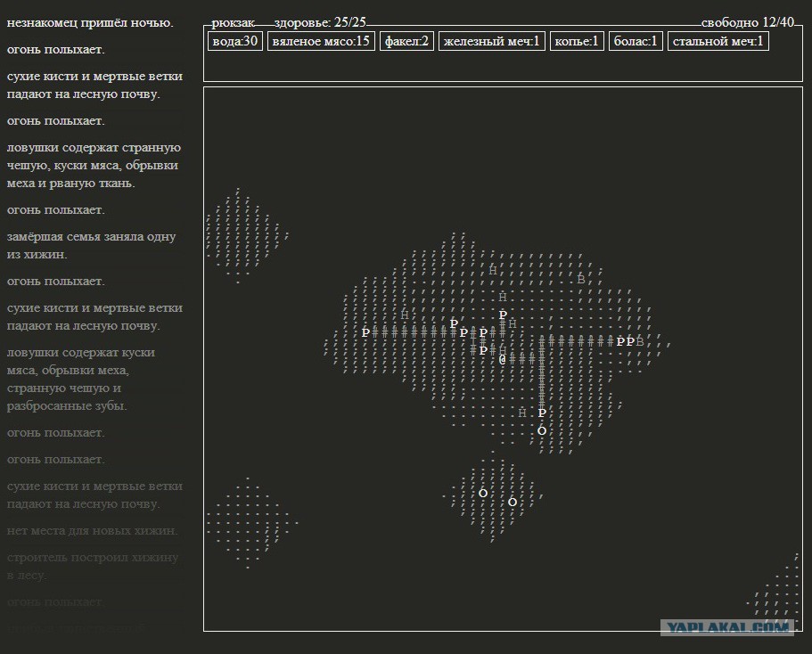Click the leftmost P at road's west end

pos(365,332)
